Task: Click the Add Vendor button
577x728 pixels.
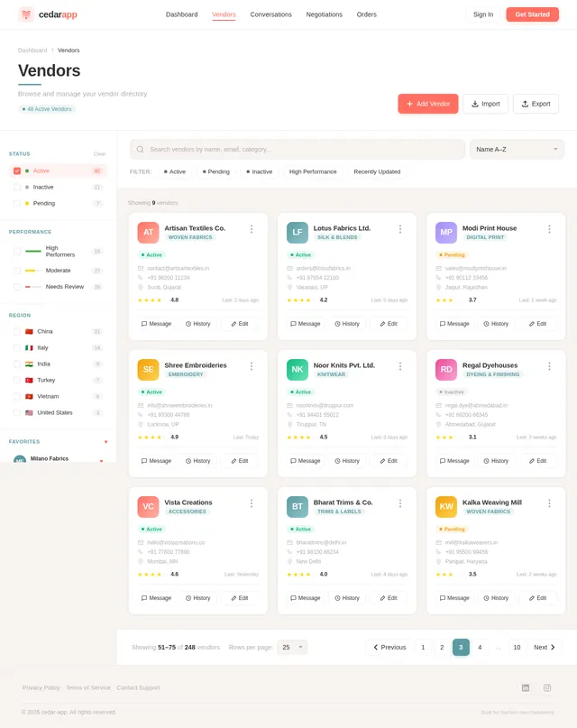Action: (x=428, y=104)
